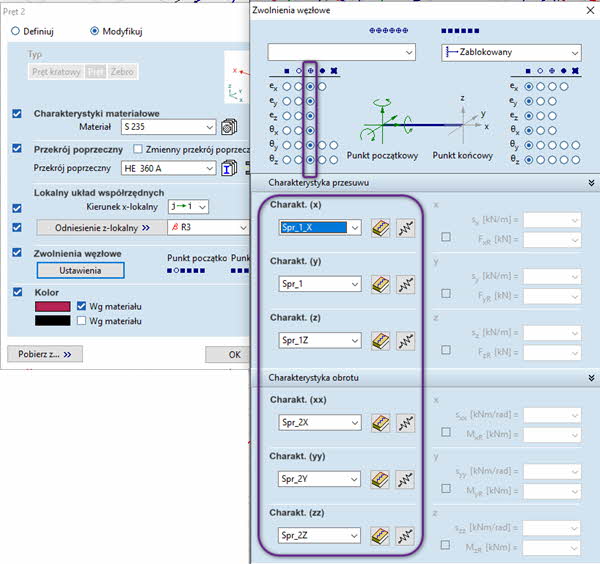Click the crimson color swatch under Kolor
This screenshot has width=600, height=564.
point(53,306)
